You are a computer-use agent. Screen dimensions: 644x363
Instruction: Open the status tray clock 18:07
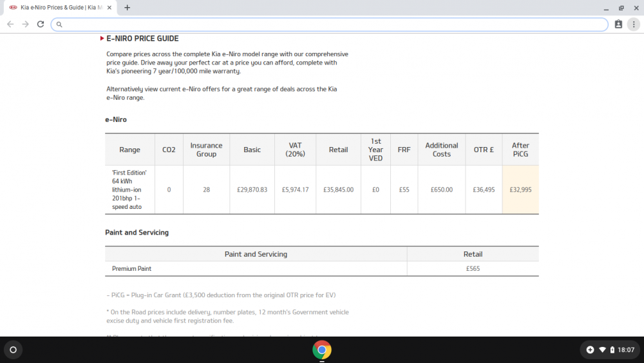(x=626, y=350)
